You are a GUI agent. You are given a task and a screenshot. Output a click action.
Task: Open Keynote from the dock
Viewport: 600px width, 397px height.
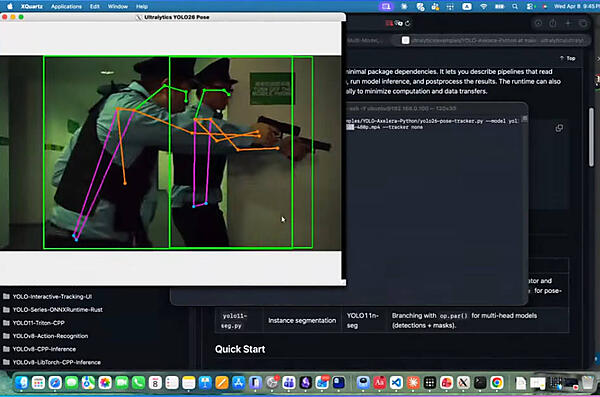coord(205,382)
